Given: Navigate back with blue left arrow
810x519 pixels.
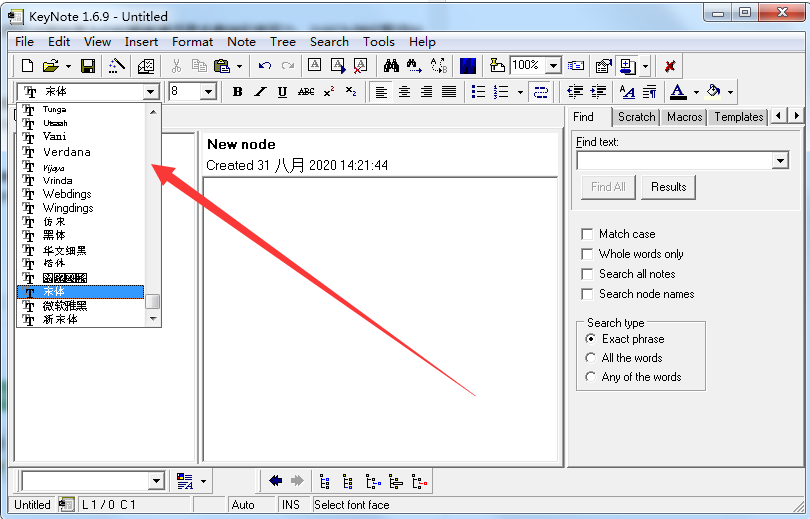Looking at the screenshot, I should (275, 481).
